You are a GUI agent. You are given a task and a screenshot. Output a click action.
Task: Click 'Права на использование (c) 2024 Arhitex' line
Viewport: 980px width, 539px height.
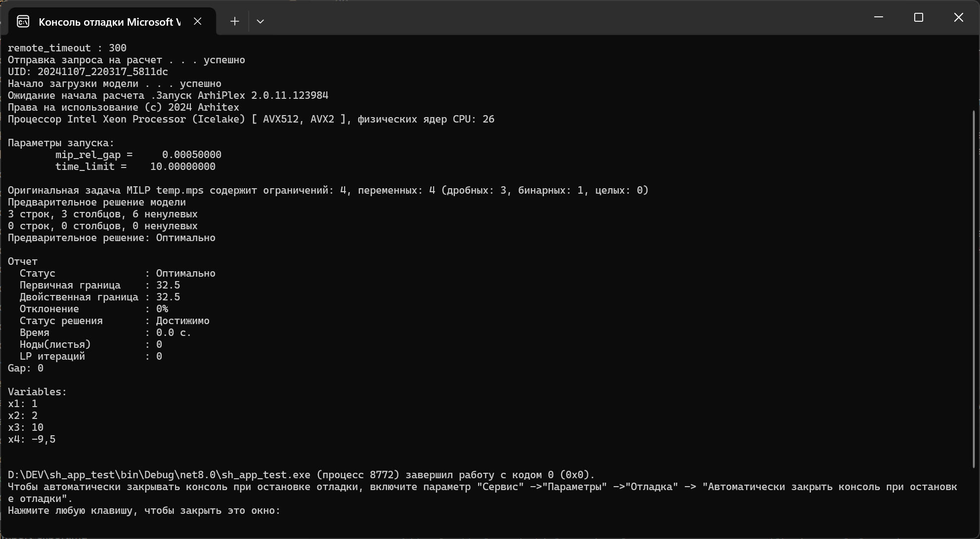click(124, 107)
